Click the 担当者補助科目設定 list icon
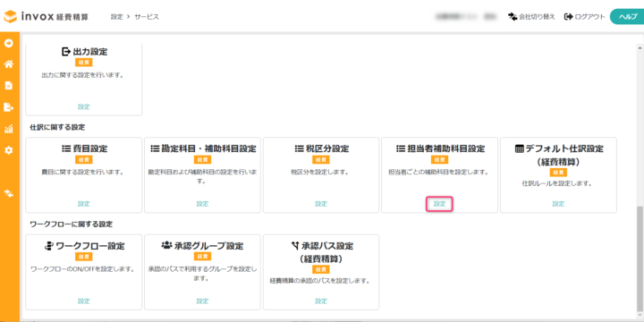The width and height of the screenshot is (644, 322). pyautogui.click(x=401, y=148)
